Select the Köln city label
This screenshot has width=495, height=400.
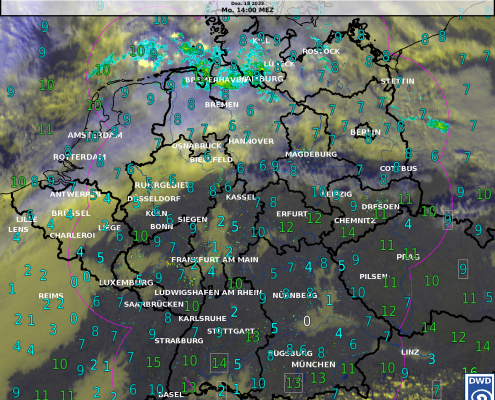coord(156,213)
